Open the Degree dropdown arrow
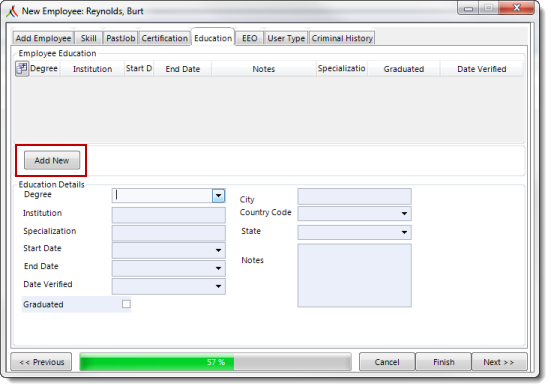This screenshot has height=389, width=551. tap(218, 196)
